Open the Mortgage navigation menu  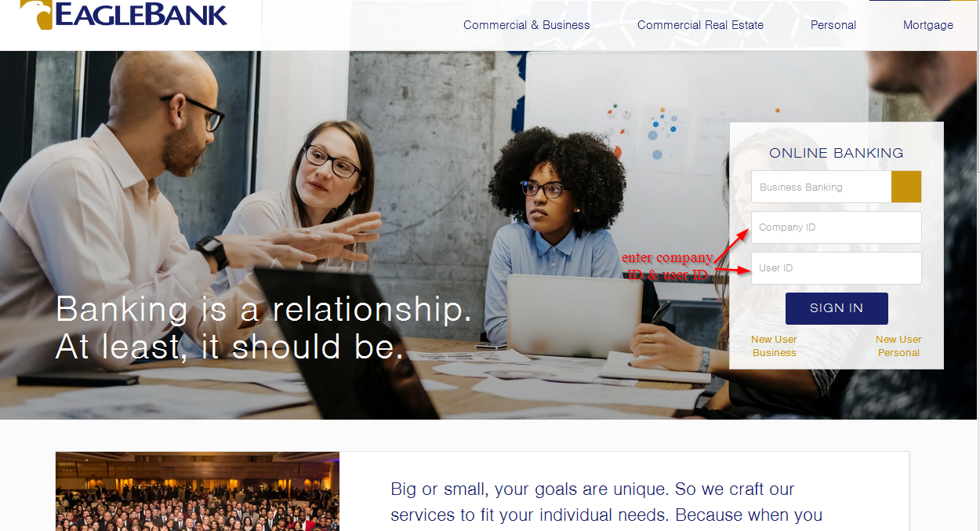[x=928, y=25]
